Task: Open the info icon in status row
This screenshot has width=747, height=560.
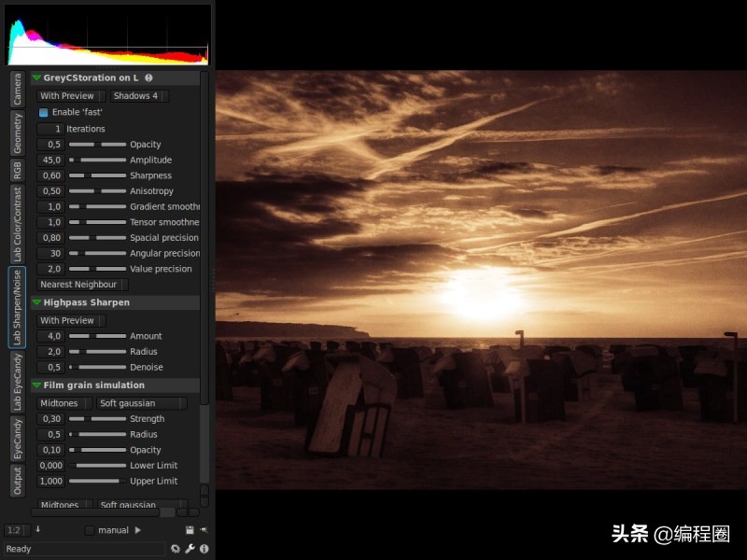Action: (204, 549)
